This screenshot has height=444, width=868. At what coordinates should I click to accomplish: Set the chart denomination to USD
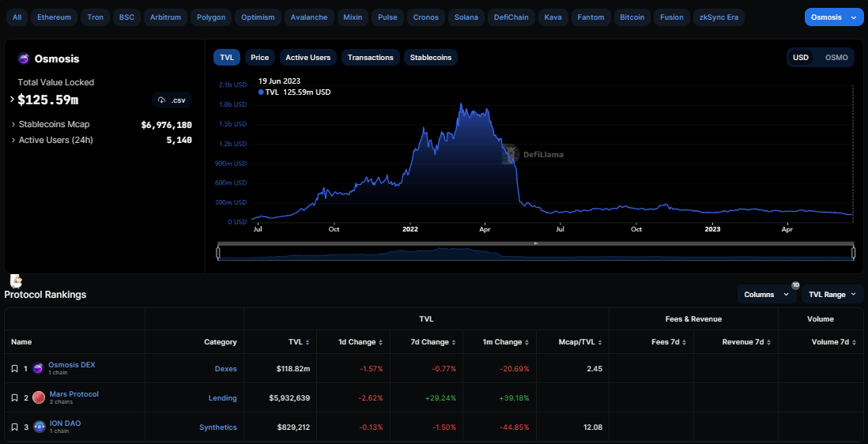(801, 58)
